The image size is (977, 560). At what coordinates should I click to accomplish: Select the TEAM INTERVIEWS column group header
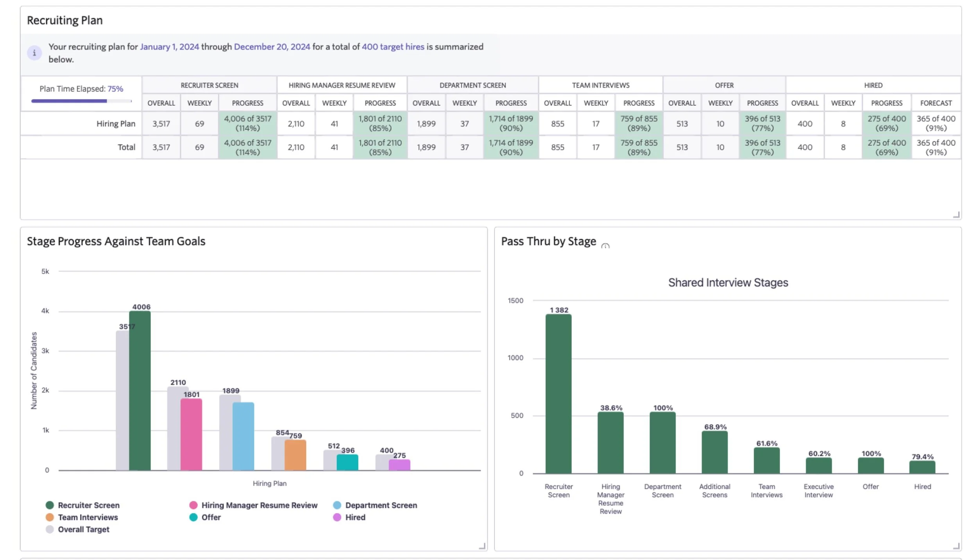click(601, 85)
